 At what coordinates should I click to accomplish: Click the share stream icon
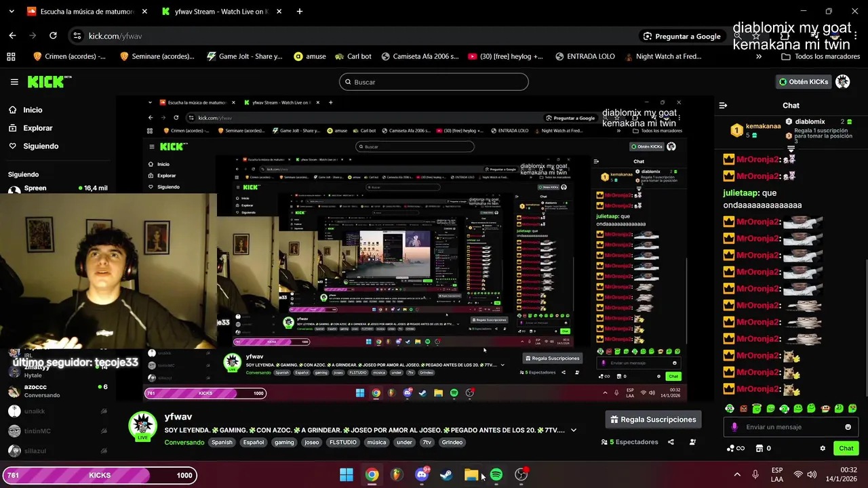(x=671, y=442)
